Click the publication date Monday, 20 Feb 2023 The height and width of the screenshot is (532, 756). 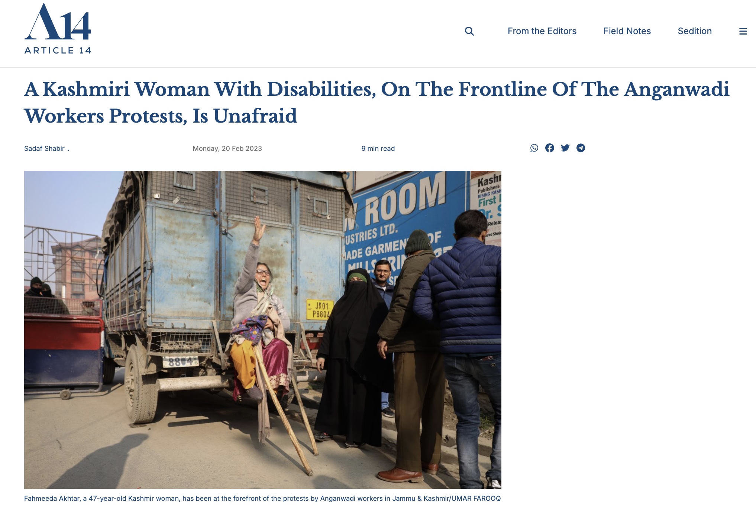pos(227,149)
